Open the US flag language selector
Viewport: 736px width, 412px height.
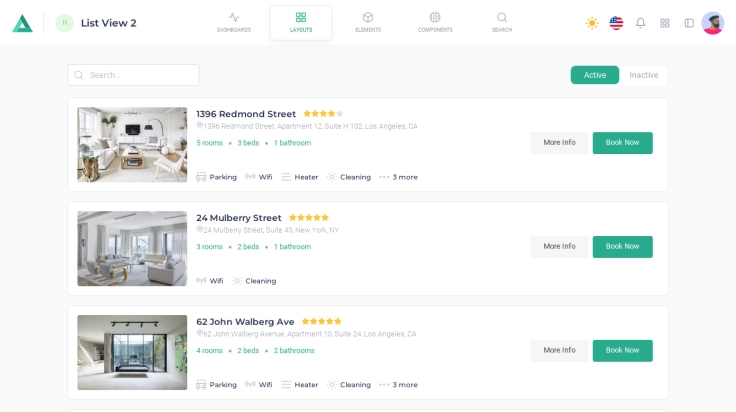(x=616, y=23)
